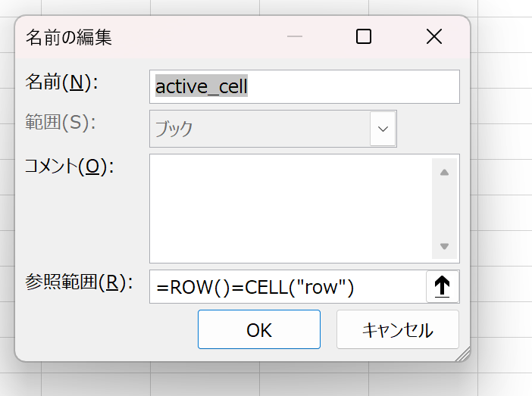Click the comment box scroll-up arrow
532x396 pixels.
point(444,173)
